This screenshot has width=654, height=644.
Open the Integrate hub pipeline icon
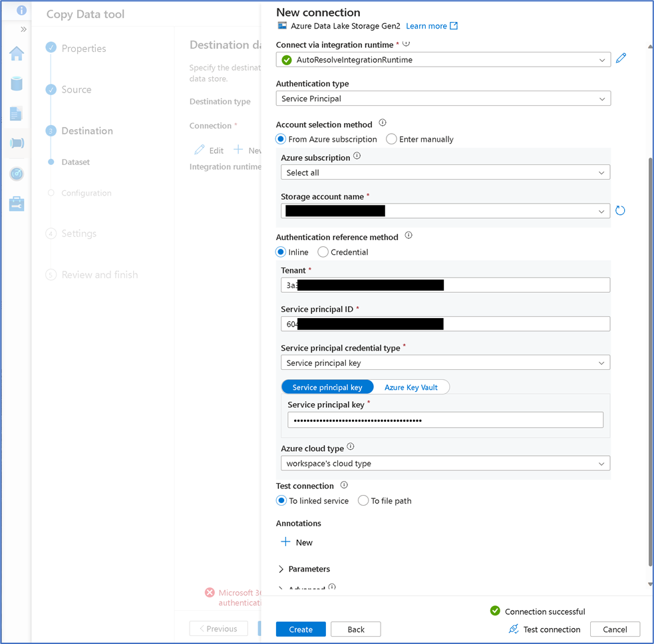(x=17, y=143)
